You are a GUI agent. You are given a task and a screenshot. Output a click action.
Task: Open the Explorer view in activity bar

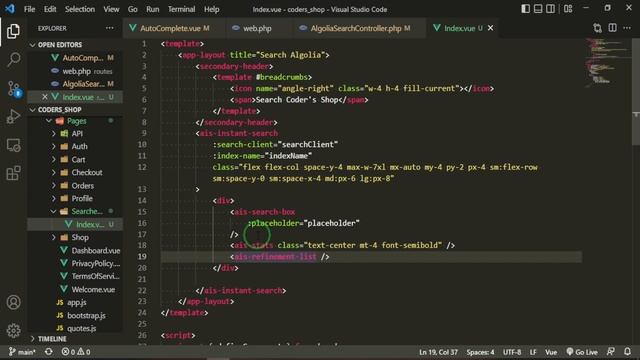click(x=13, y=31)
